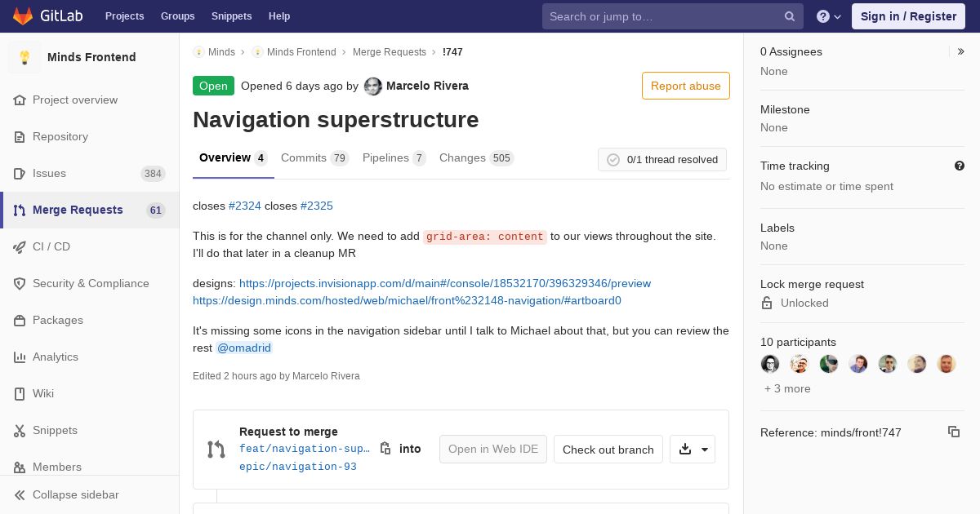Click the Check out branch button

608,449
